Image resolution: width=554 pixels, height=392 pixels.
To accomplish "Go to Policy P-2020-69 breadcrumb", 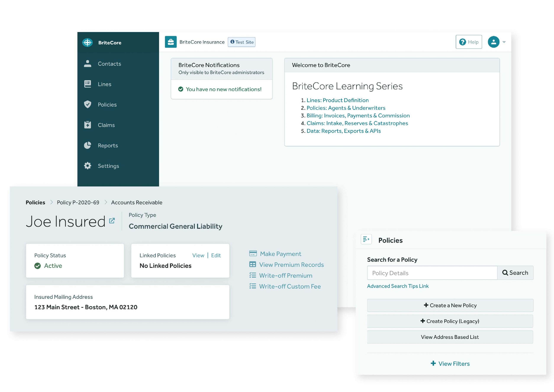I will [78, 202].
